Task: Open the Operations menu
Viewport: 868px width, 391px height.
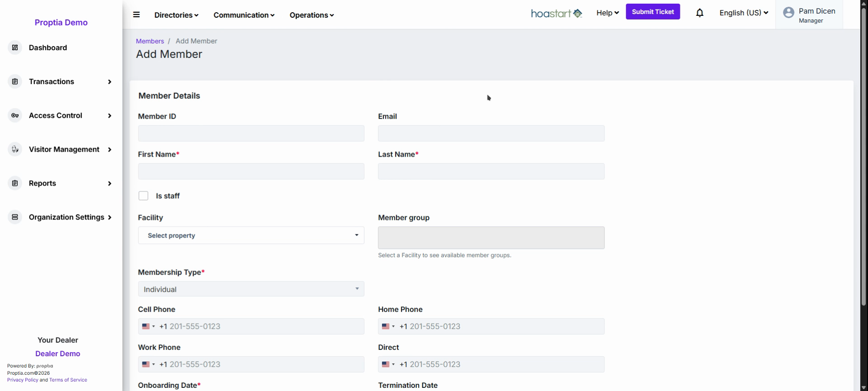Action: coord(311,15)
